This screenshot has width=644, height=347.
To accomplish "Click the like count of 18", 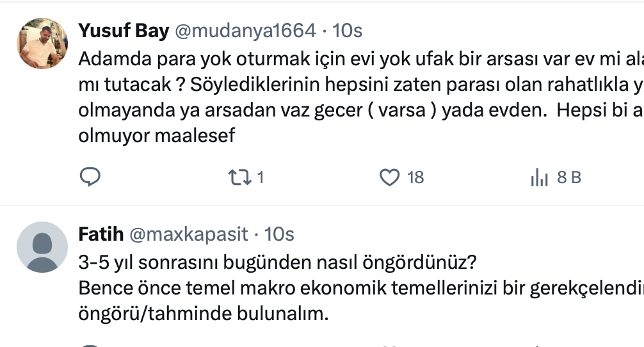I will [x=415, y=177].
